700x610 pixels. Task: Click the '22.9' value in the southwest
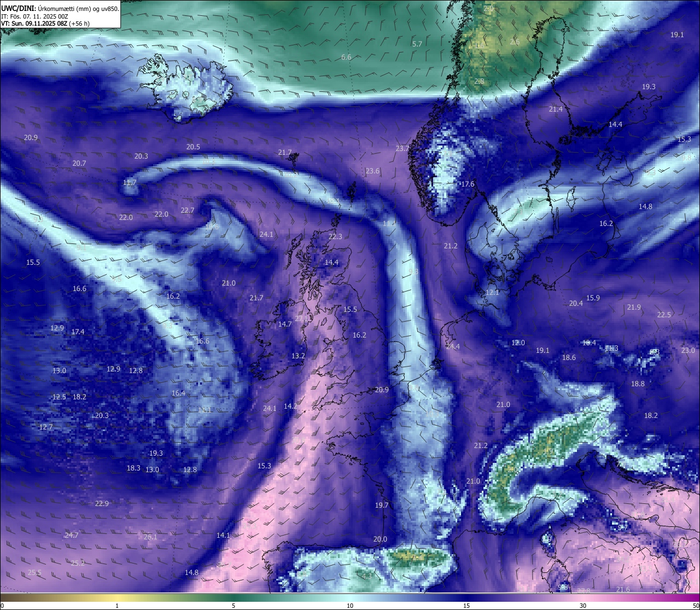(102, 504)
